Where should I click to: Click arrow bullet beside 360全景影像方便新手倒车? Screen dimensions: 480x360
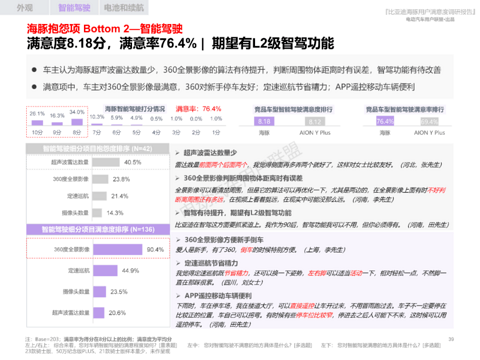[x=178, y=240]
